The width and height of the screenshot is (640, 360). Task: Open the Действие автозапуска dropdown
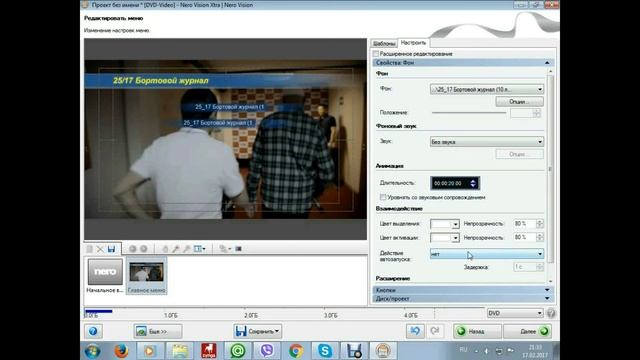click(487, 254)
